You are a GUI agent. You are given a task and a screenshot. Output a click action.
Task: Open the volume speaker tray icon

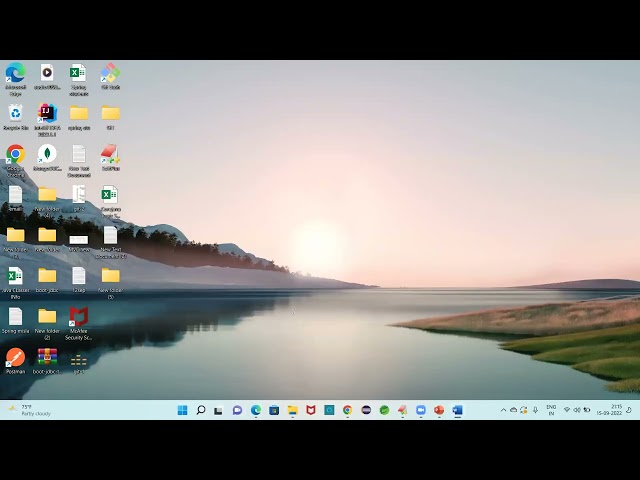(x=577, y=410)
